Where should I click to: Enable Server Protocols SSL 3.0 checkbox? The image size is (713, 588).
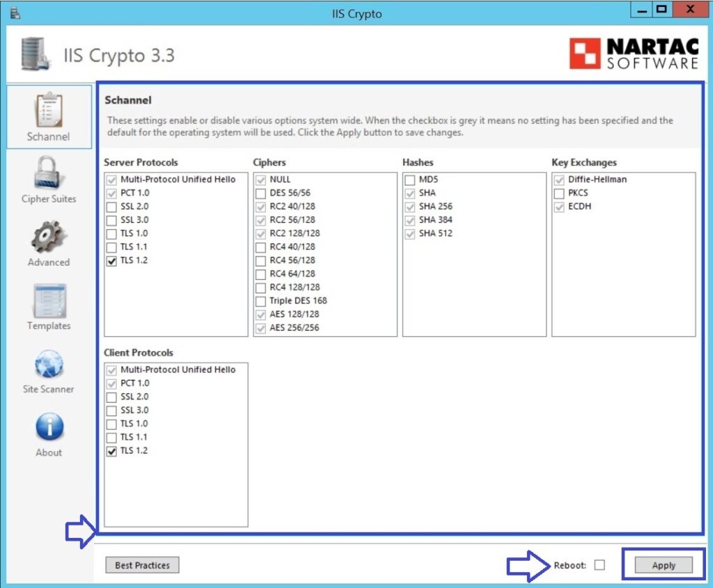(x=111, y=221)
